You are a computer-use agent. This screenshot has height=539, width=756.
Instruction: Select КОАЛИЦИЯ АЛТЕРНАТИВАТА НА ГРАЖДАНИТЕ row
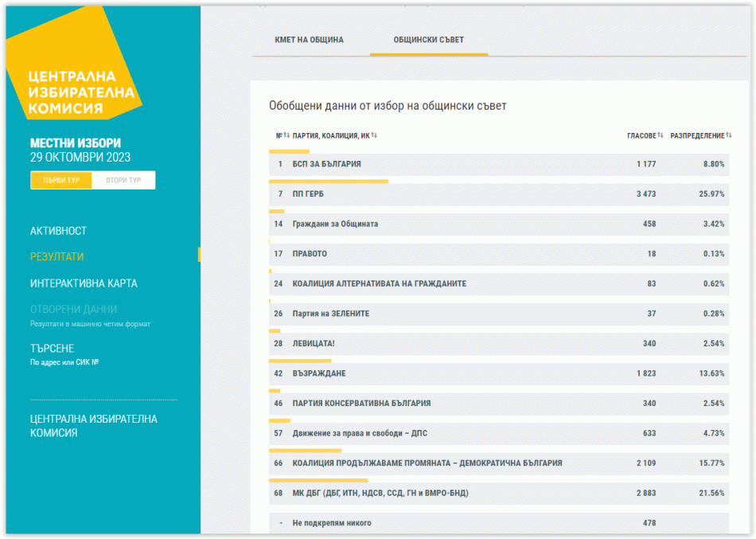pyautogui.click(x=499, y=284)
